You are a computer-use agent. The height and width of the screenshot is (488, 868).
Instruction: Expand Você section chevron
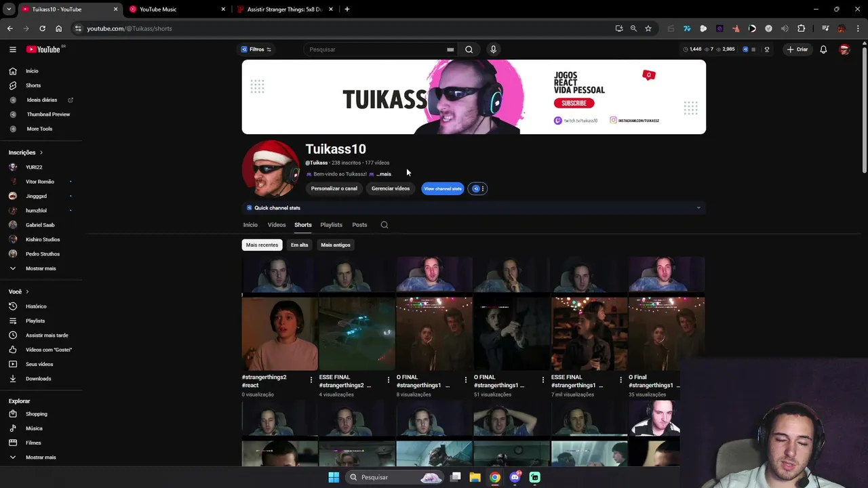(x=27, y=291)
